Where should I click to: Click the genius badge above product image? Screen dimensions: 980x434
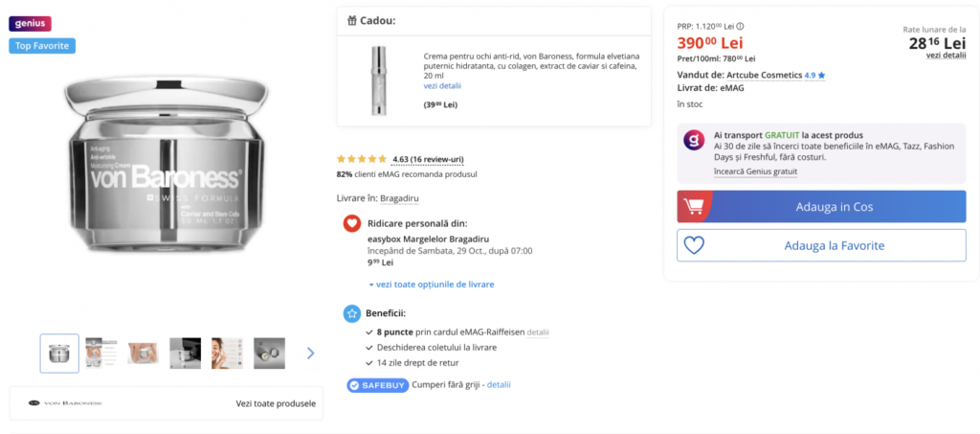point(31,24)
